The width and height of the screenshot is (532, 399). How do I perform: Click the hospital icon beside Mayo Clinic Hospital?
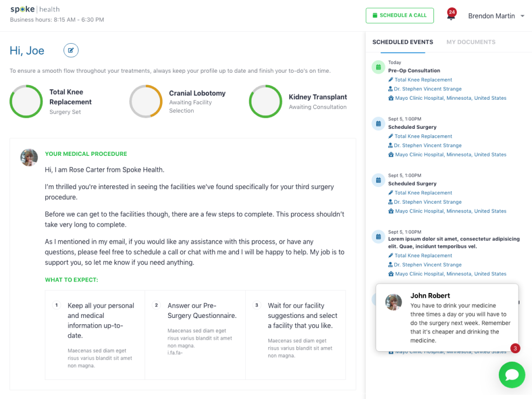coord(391,98)
